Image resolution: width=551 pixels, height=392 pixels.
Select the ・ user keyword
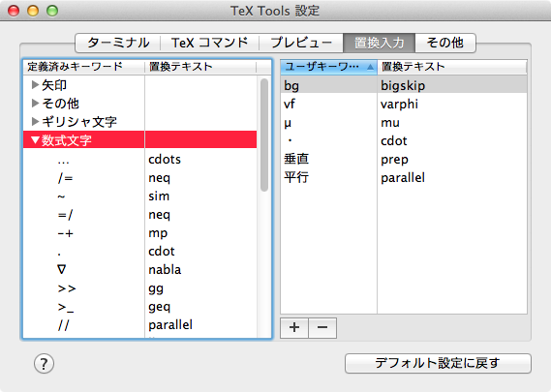click(290, 141)
